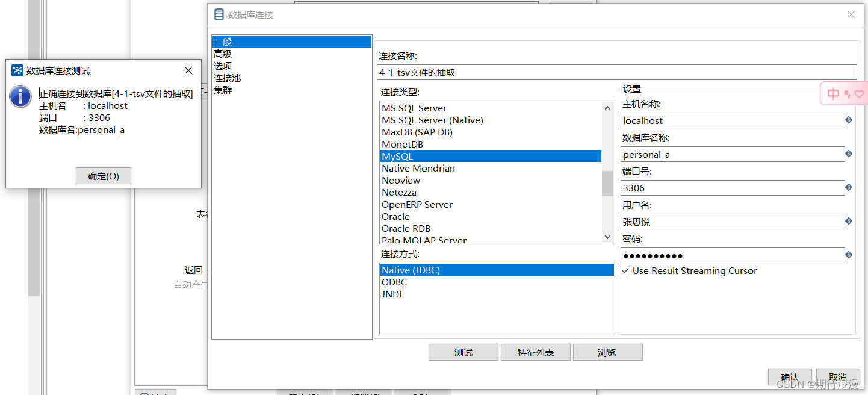Click the database icon in the dialog title

click(218, 14)
